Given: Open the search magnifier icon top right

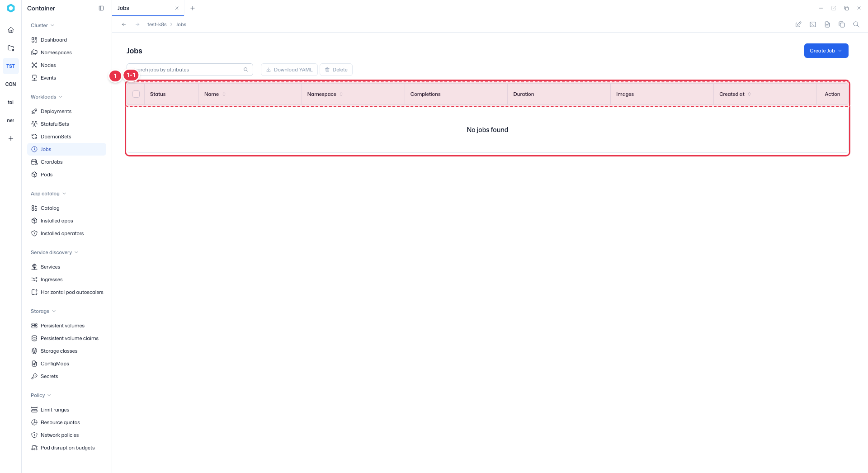Looking at the screenshot, I should click(x=856, y=24).
